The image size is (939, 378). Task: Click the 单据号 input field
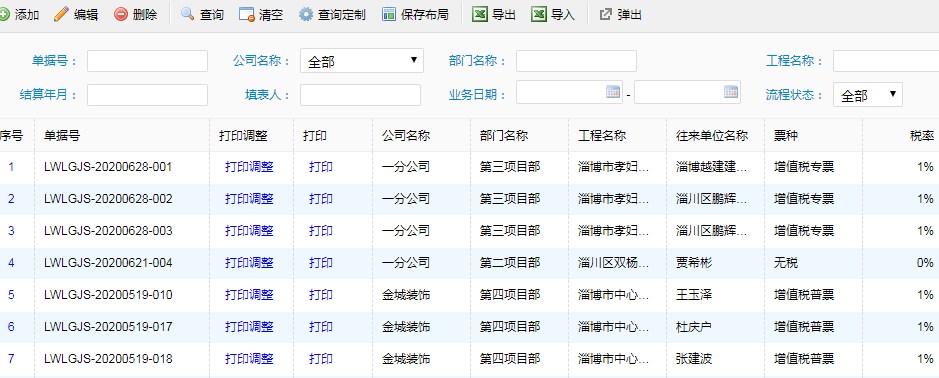(x=147, y=61)
